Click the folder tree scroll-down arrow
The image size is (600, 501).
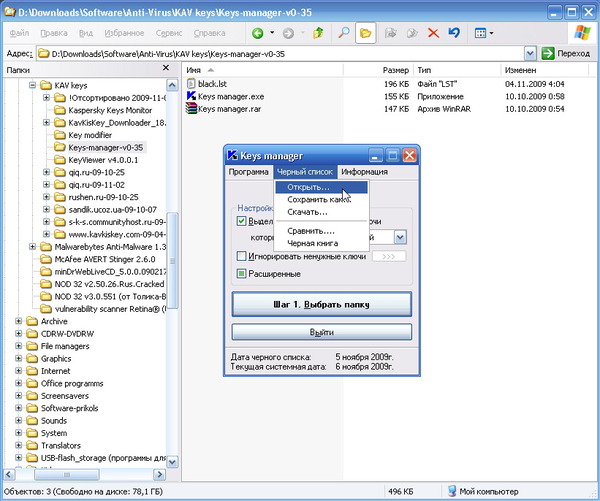point(173,462)
